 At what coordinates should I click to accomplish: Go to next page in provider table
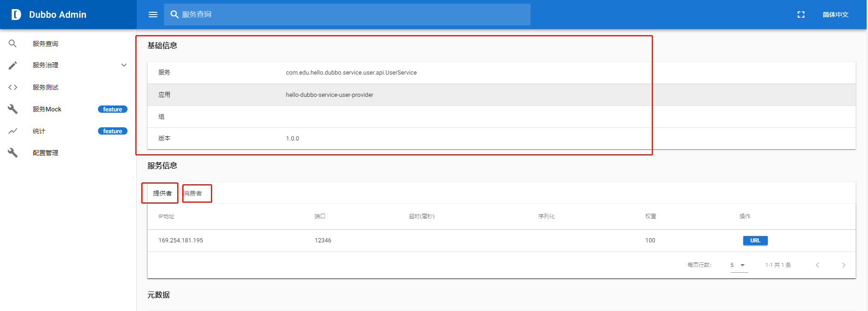pyautogui.click(x=844, y=265)
